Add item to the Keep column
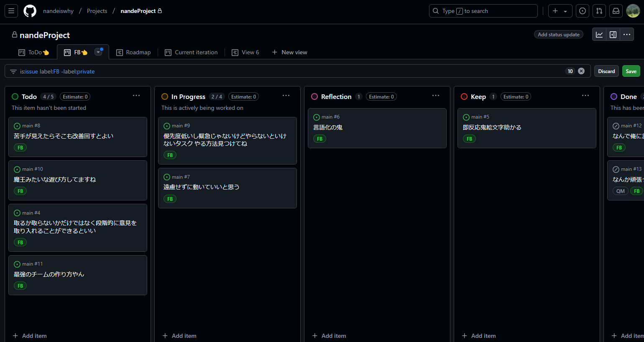This screenshot has height=342, width=644. [x=479, y=336]
